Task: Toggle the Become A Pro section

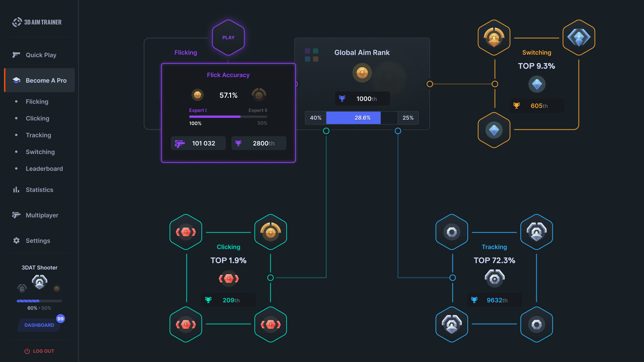Action: pos(39,80)
